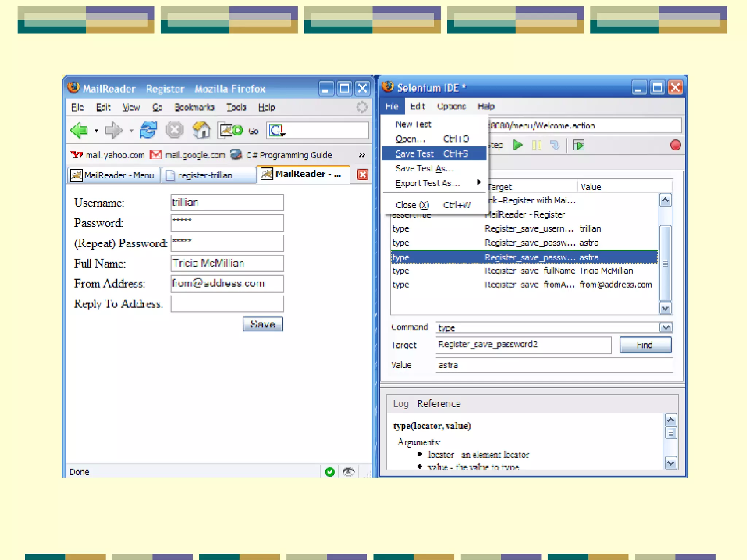Click the Save button on the Register form
Image resolution: width=747 pixels, height=560 pixels.
click(263, 324)
